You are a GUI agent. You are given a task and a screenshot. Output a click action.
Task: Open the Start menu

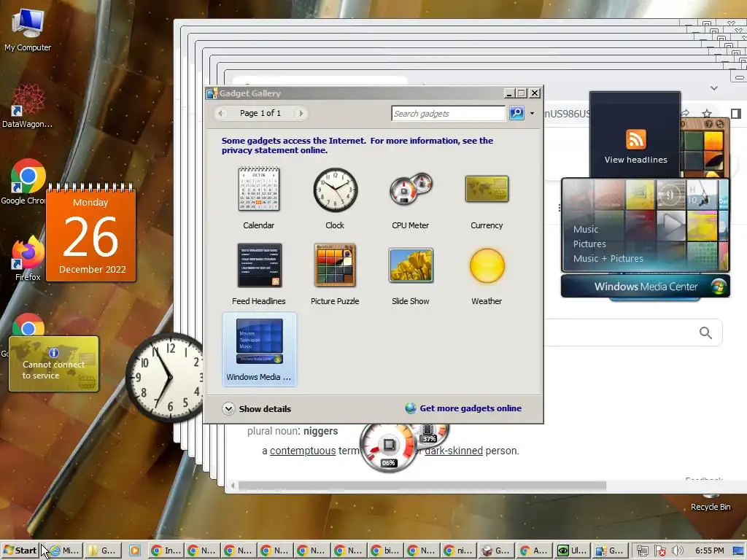coord(20,551)
